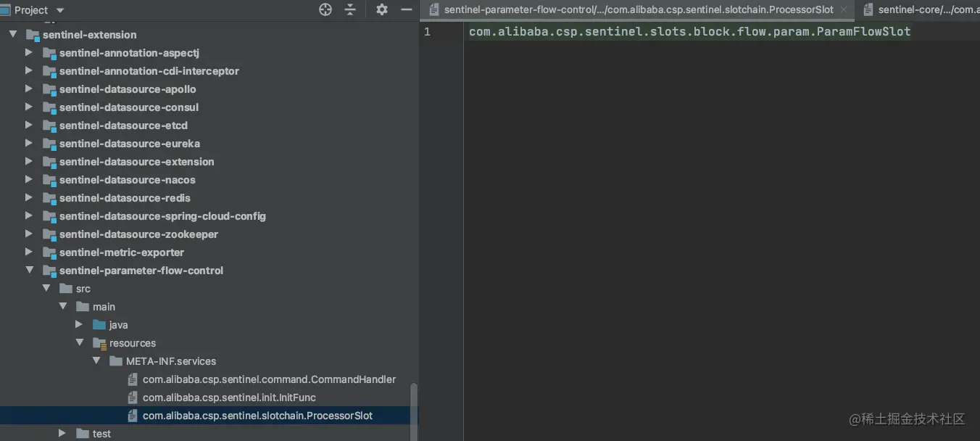Click the java source folder icon
The height and width of the screenshot is (441, 980).
point(99,324)
